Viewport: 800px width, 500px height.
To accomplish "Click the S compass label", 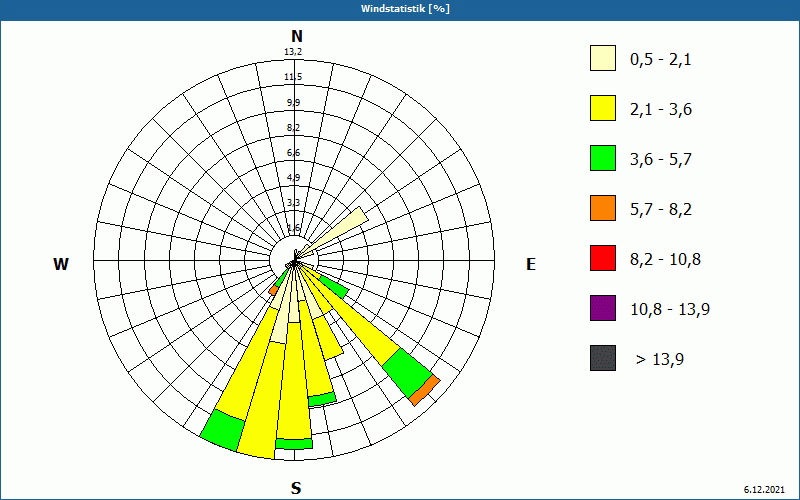I will [296, 489].
